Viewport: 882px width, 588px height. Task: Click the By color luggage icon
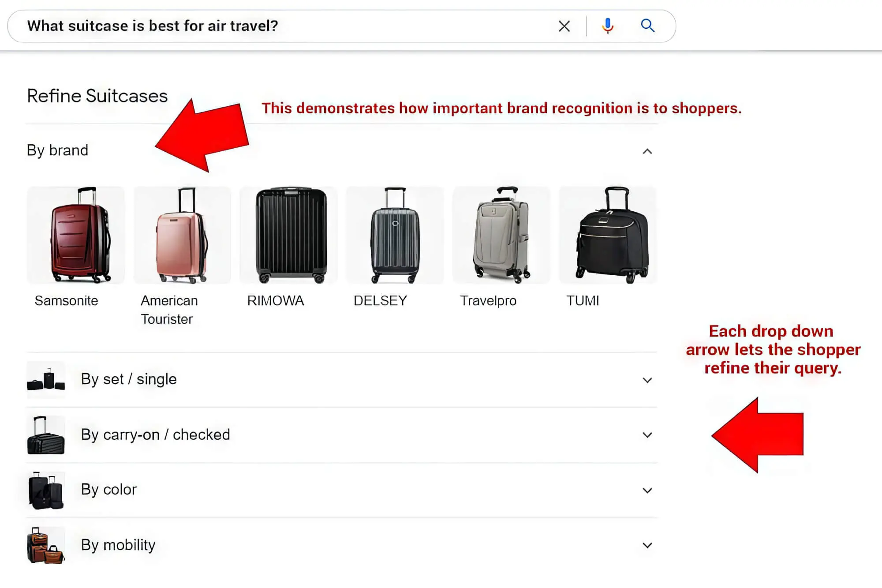(x=46, y=491)
